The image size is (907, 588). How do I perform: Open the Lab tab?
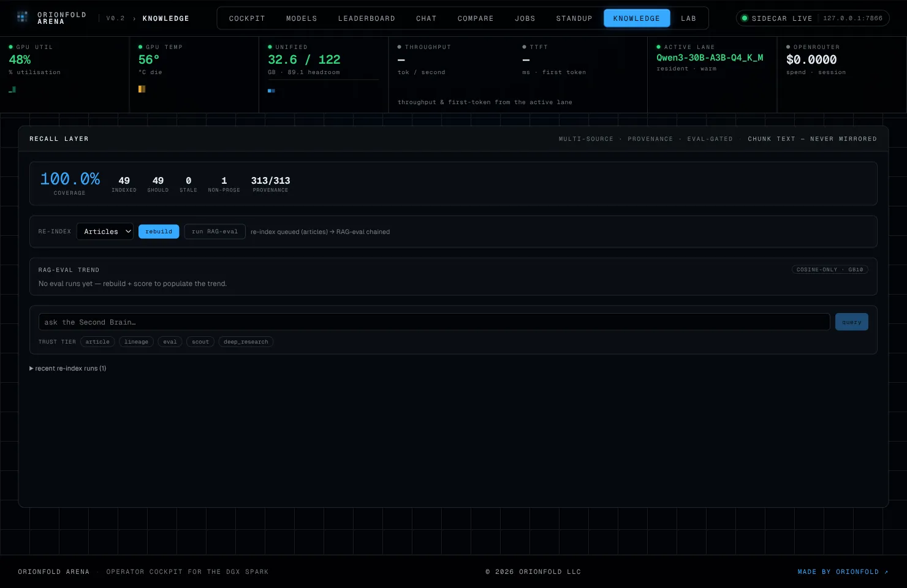point(689,18)
